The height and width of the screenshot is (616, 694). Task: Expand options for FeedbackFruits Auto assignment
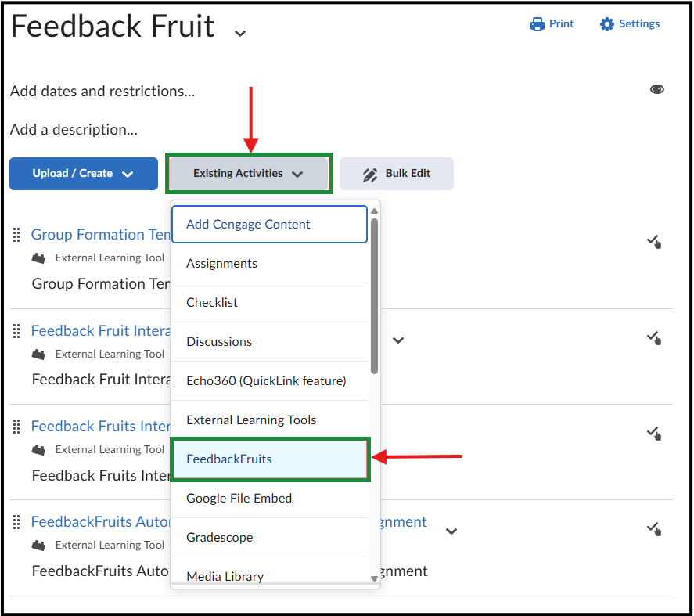[451, 531]
